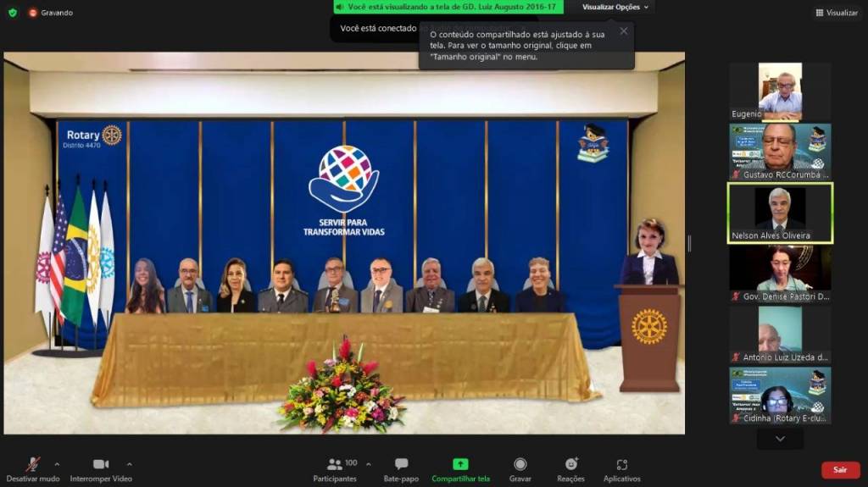Click the green encryption shield icon
This screenshot has width=868, height=487.
coord(12,13)
